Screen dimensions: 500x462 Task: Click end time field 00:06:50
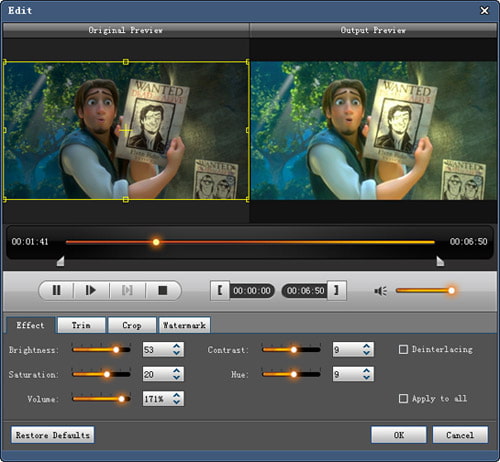(x=305, y=291)
